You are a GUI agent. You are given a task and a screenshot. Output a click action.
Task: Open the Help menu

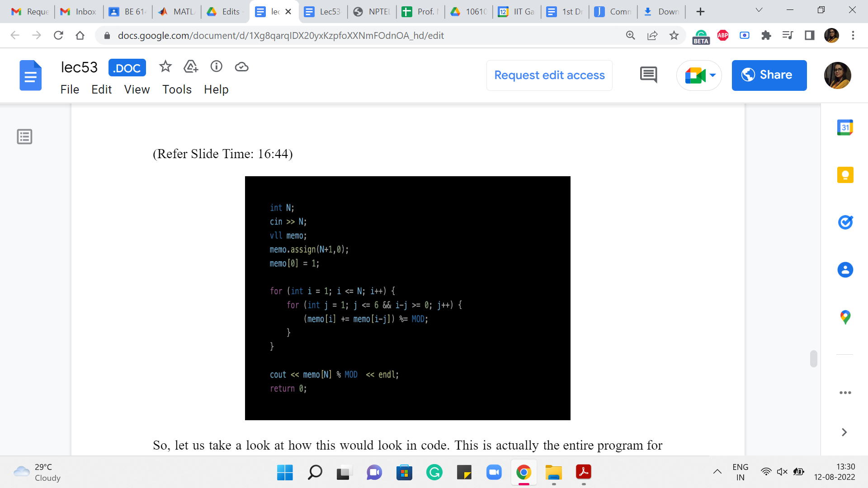coord(216,89)
